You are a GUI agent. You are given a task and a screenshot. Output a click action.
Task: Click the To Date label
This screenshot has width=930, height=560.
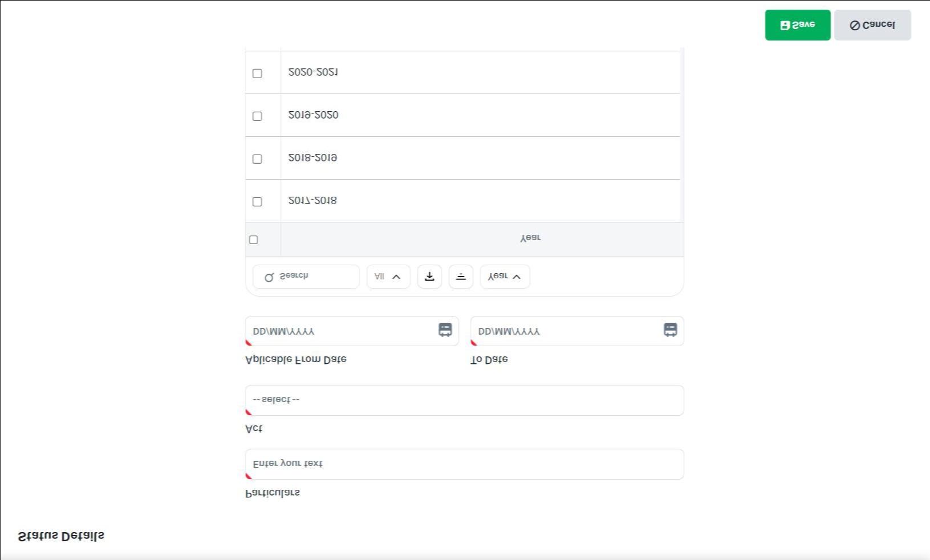click(x=489, y=360)
